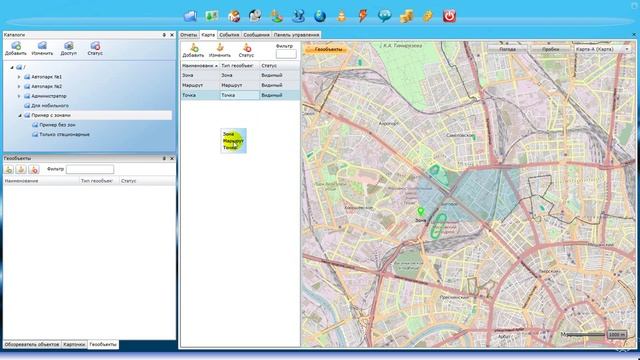This screenshot has width=640, height=360.
Task: Click the Тип геообъекта column header in map tab
Action: 239,65
